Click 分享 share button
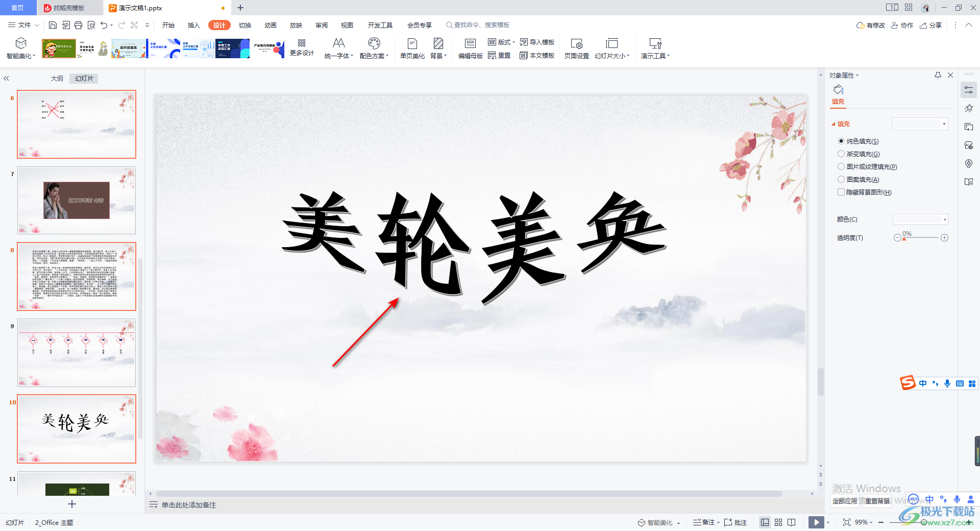 click(930, 25)
